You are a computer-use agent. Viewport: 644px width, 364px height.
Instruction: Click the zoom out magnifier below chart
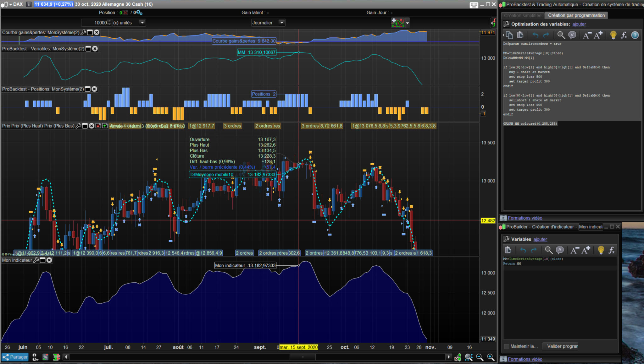(x=480, y=357)
